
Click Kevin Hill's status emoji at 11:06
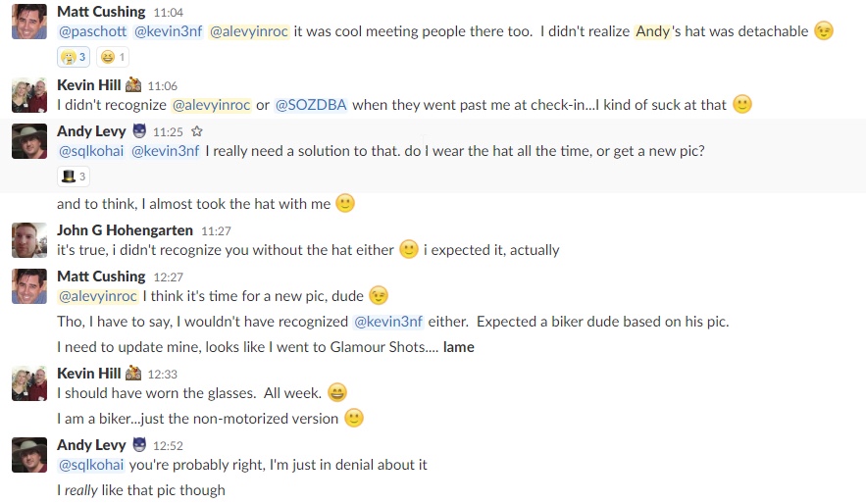pos(133,85)
